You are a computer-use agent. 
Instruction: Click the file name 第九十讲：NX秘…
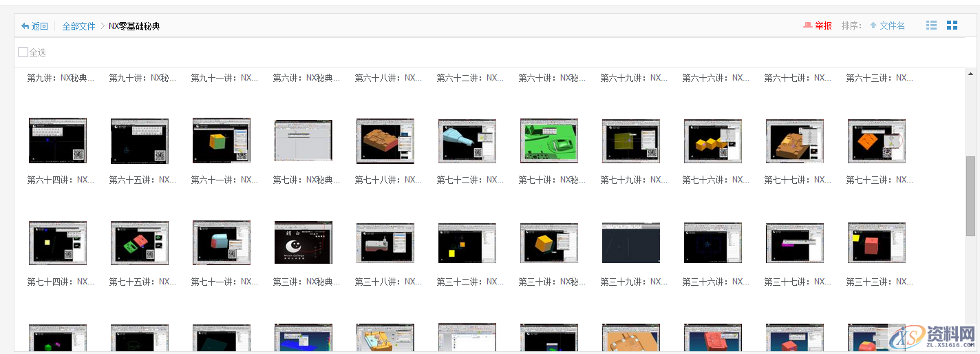(143, 78)
